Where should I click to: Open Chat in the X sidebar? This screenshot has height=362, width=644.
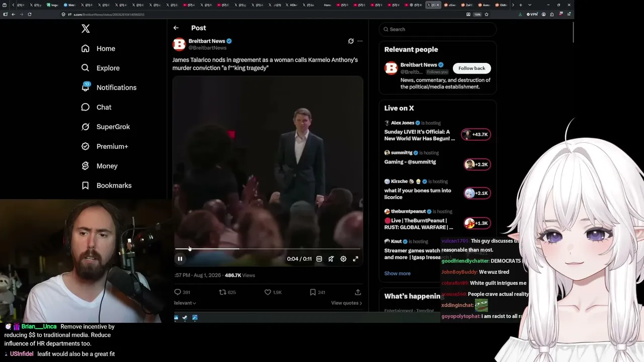tap(97, 107)
